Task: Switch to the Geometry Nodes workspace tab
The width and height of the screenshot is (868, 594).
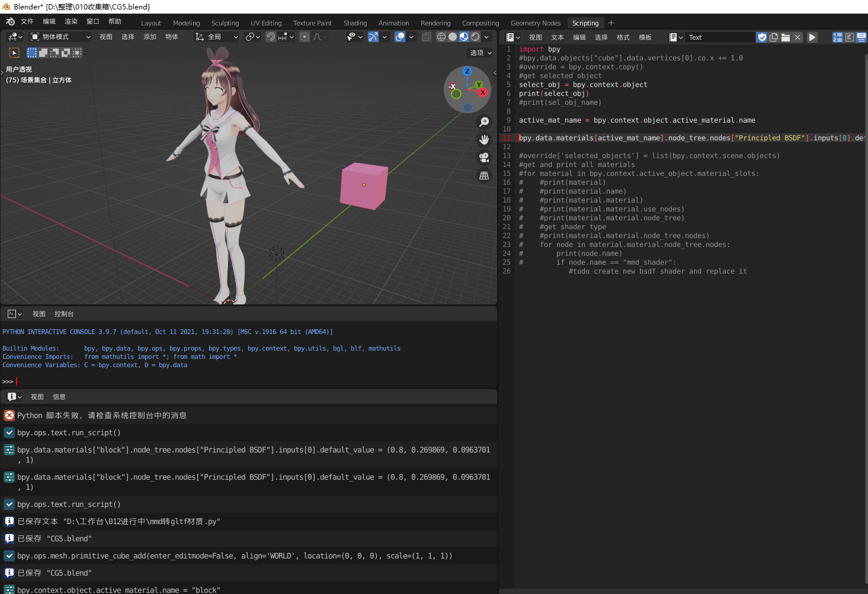Action: point(536,23)
